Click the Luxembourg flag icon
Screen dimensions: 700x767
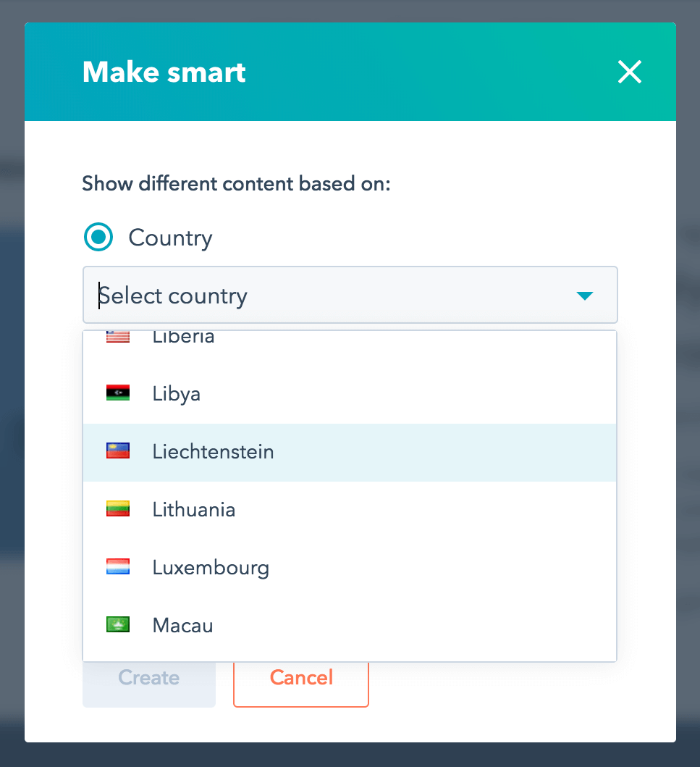pos(118,567)
